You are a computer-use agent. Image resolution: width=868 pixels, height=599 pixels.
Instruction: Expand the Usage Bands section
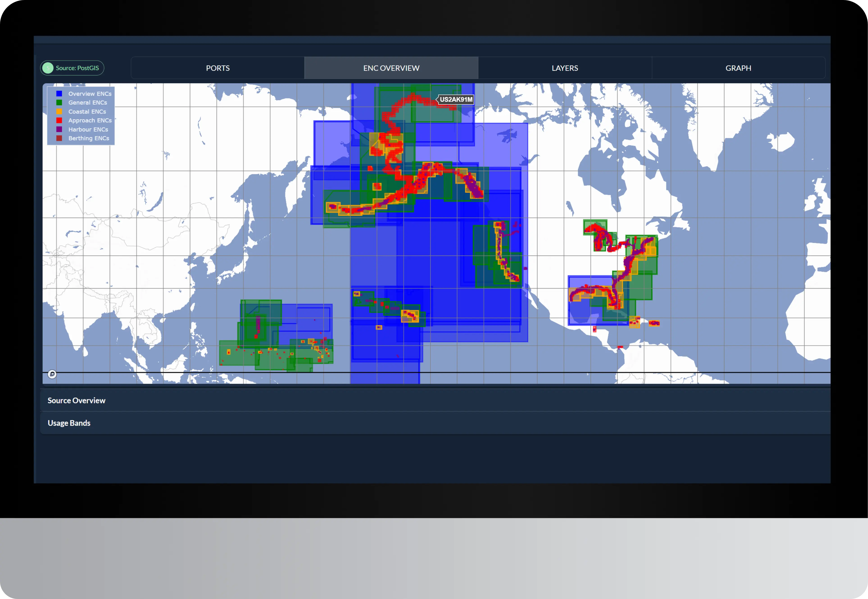69,423
